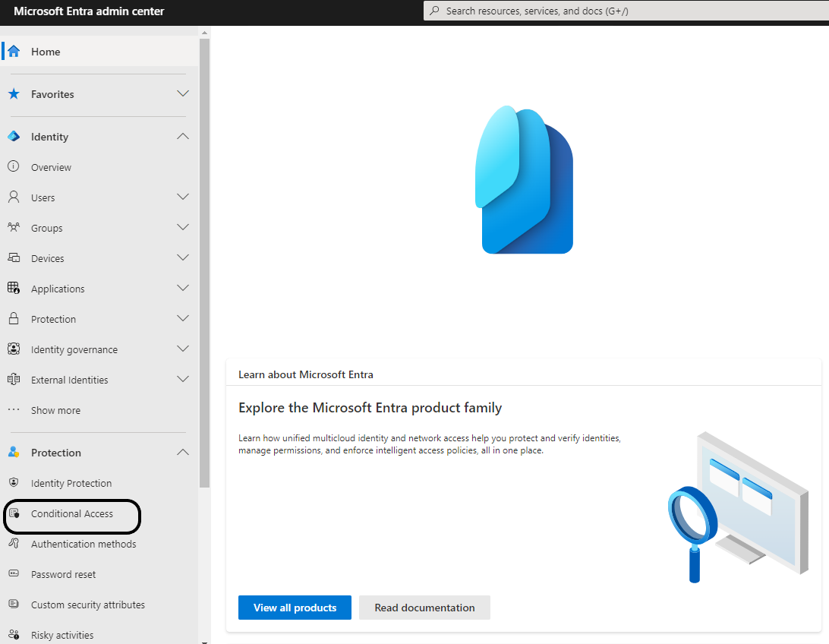
Task: Click the Identity governance icon
Action: pyautogui.click(x=14, y=349)
